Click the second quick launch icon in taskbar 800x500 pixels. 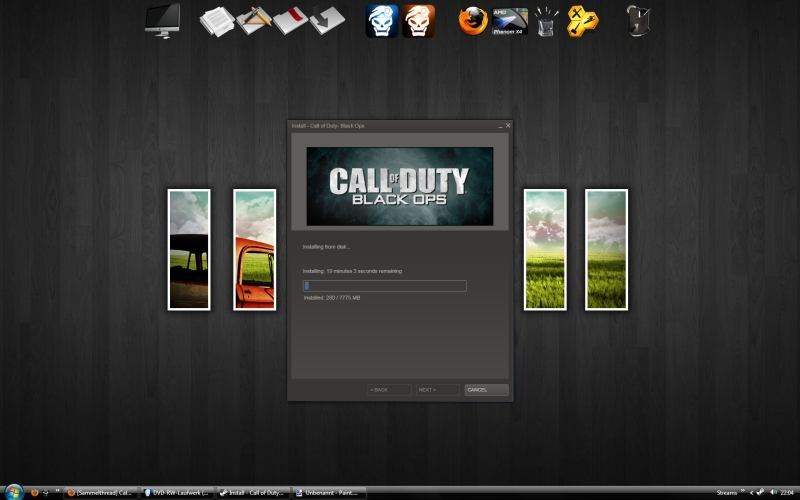[45, 493]
